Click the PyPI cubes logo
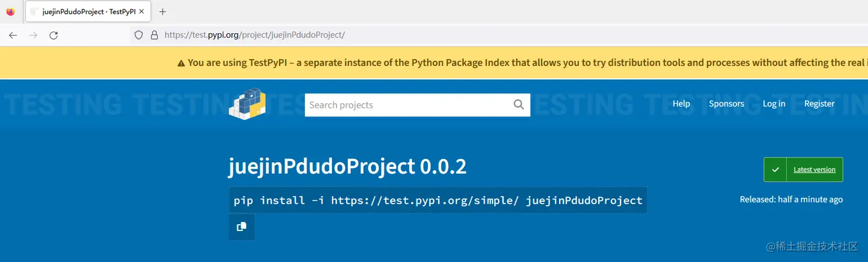The width and height of the screenshot is (868, 262). pos(248,104)
